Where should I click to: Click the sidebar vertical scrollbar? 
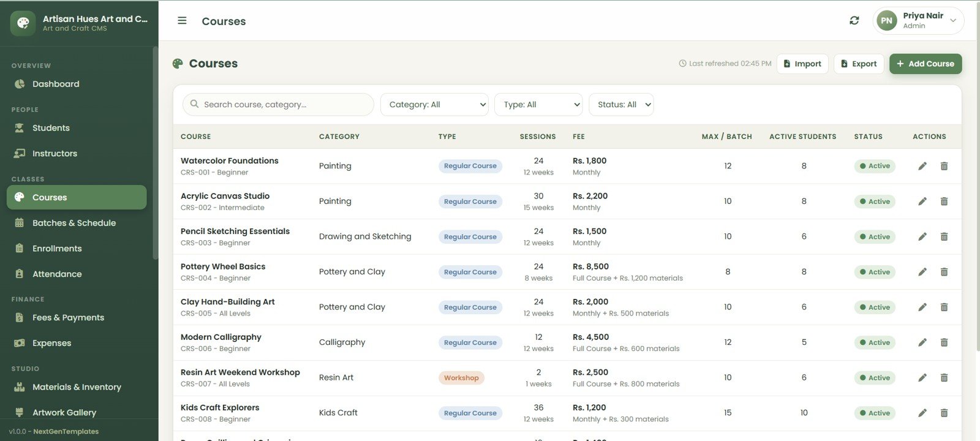click(155, 153)
